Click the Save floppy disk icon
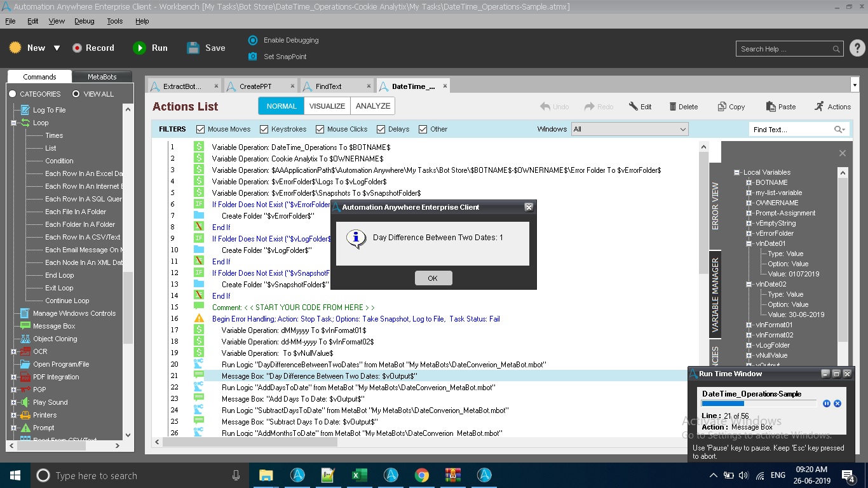The image size is (868, 488). tap(193, 48)
